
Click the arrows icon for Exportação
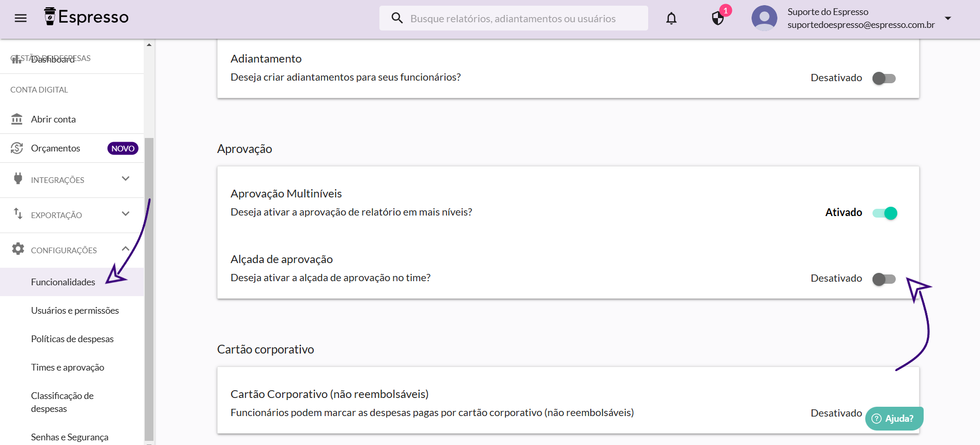(x=18, y=213)
